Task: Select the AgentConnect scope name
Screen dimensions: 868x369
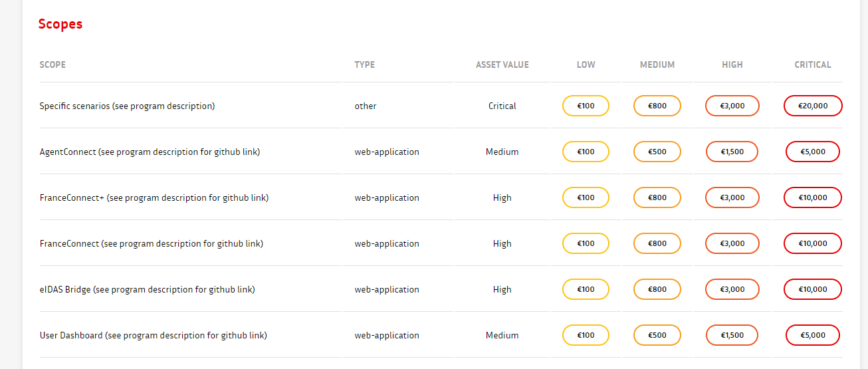Action: [150, 152]
